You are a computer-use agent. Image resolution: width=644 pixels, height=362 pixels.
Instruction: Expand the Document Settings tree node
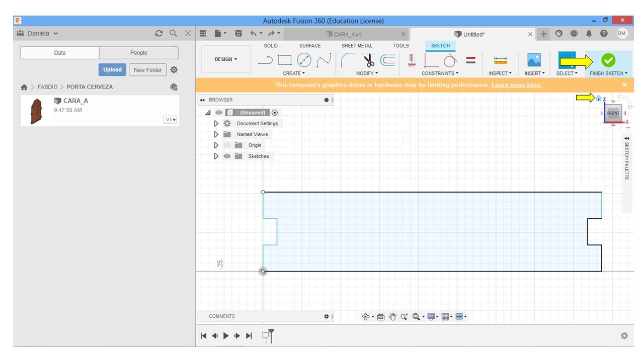tap(216, 124)
